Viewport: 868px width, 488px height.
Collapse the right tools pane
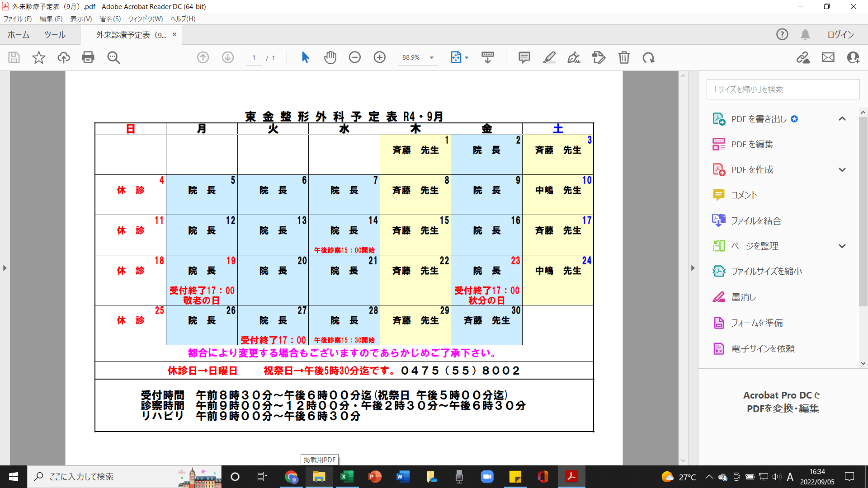click(693, 268)
